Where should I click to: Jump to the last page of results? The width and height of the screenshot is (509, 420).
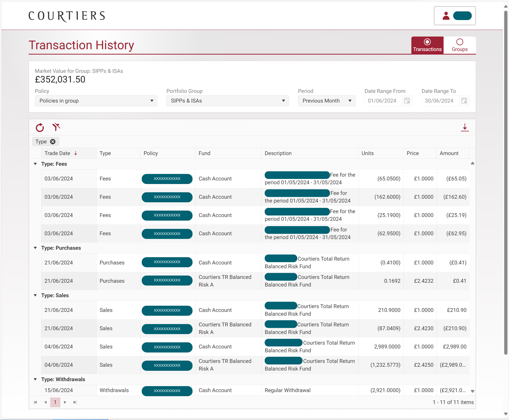coord(75,402)
